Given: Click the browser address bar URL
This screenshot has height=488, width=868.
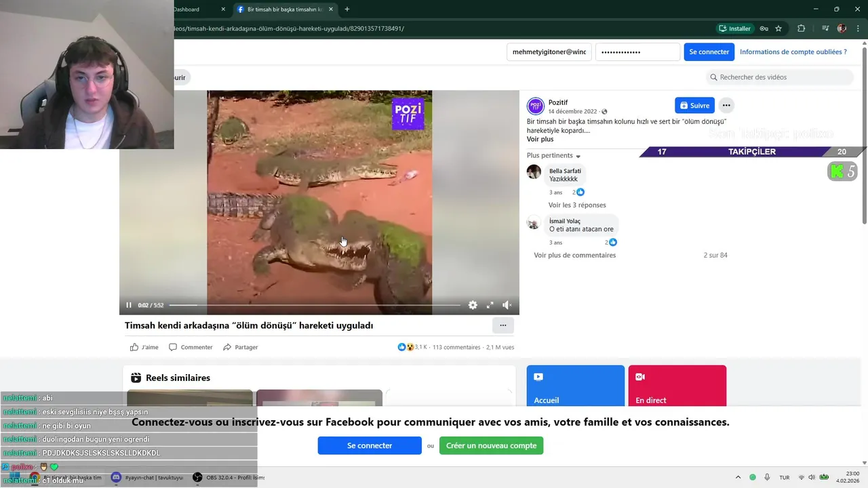Looking at the screenshot, I should point(288,28).
